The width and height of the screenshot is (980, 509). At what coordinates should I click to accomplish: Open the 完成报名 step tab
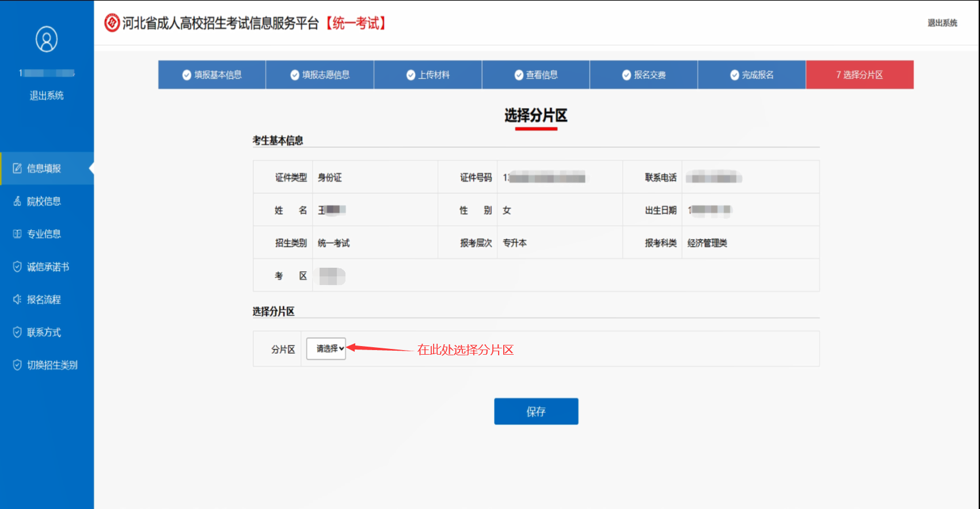(x=752, y=75)
